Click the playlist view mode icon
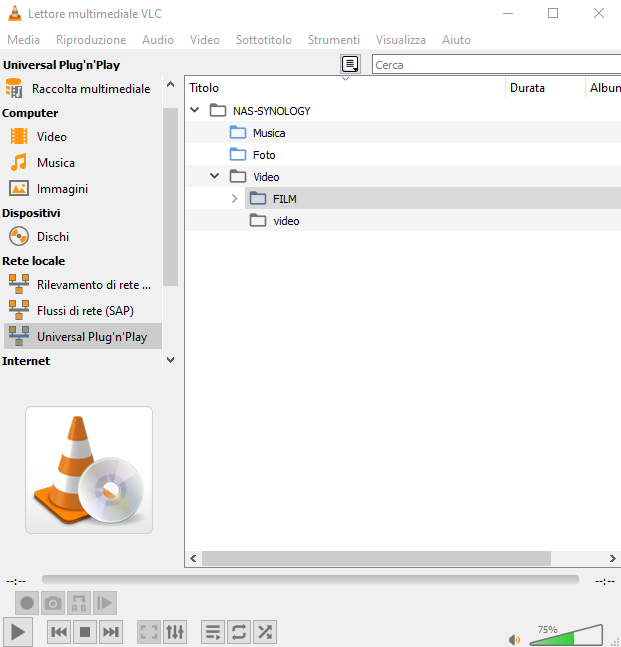 point(350,64)
